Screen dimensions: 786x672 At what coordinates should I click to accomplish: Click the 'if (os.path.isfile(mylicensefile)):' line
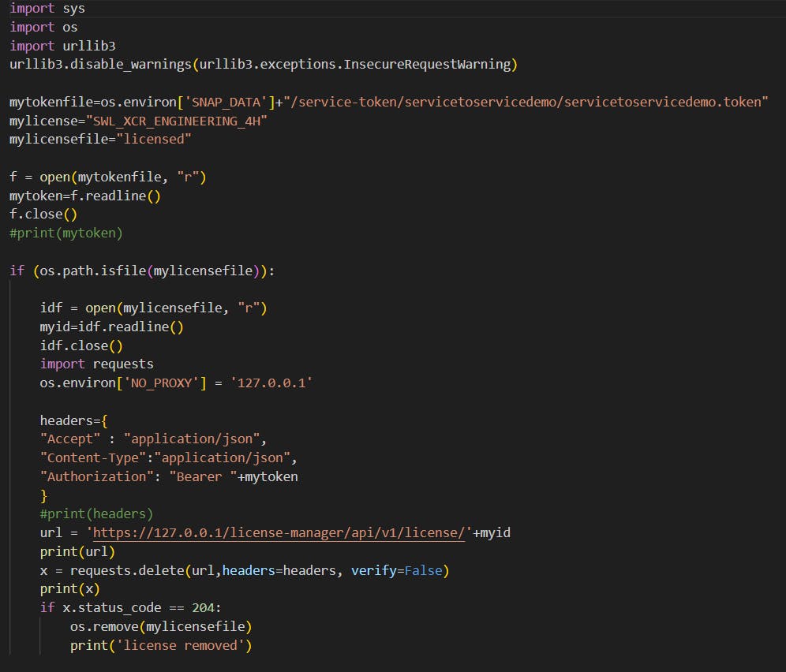142,271
